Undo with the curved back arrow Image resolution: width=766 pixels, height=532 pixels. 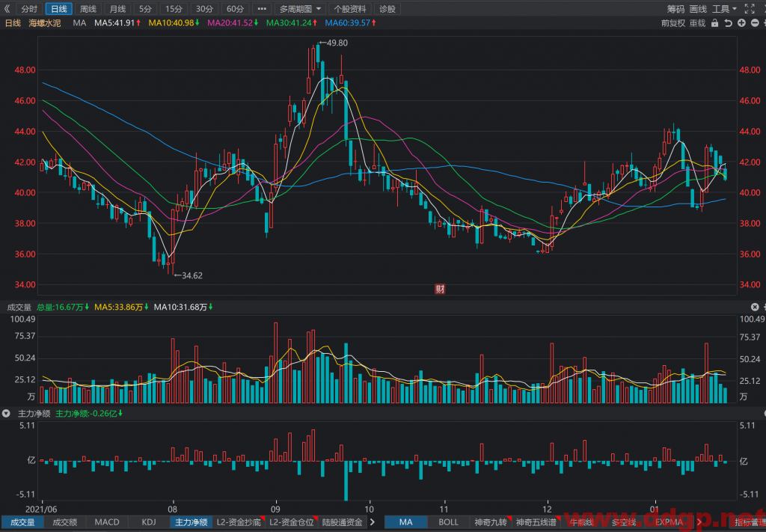click(728, 23)
